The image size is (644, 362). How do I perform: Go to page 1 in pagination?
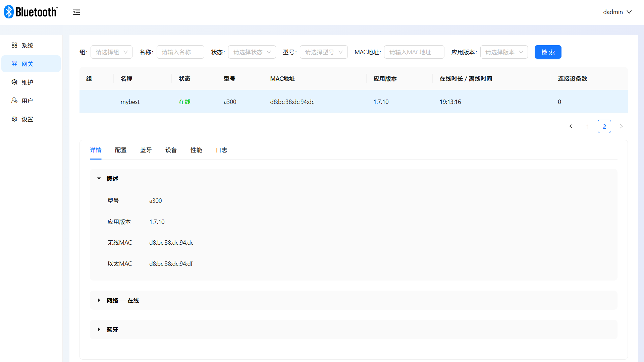click(588, 126)
